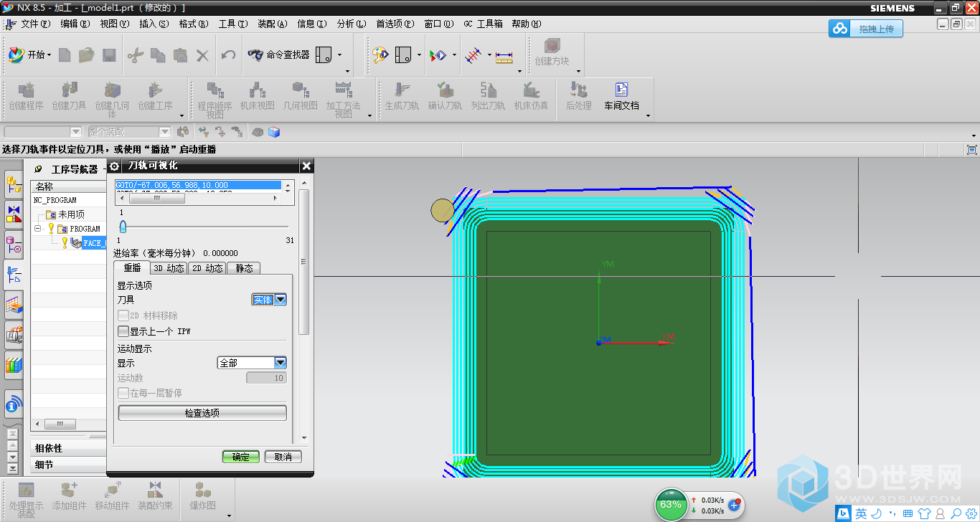Click the navigator horizontal scrollbar
This screenshot has width=980, height=522.
pos(61,424)
